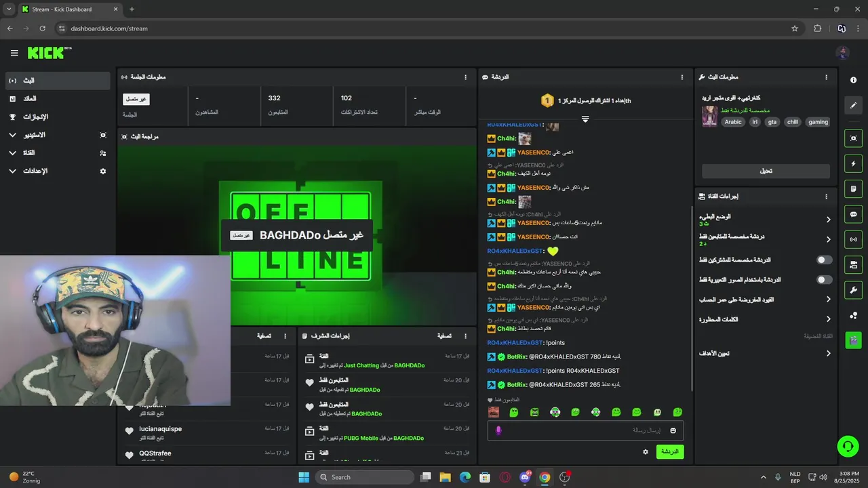Image resolution: width=868 pixels, height=488 pixels.
Task: Expand the الإعدادات section in the left sidebar
Action: tap(58, 171)
